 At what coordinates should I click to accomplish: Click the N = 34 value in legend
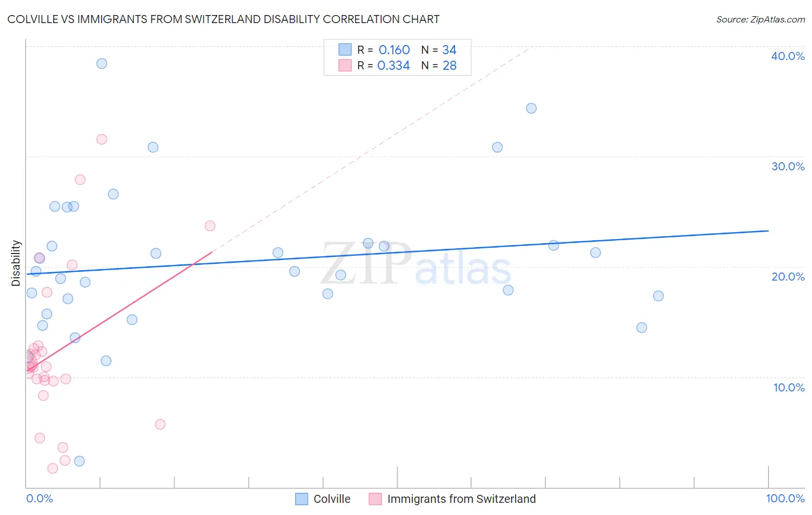click(x=439, y=50)
